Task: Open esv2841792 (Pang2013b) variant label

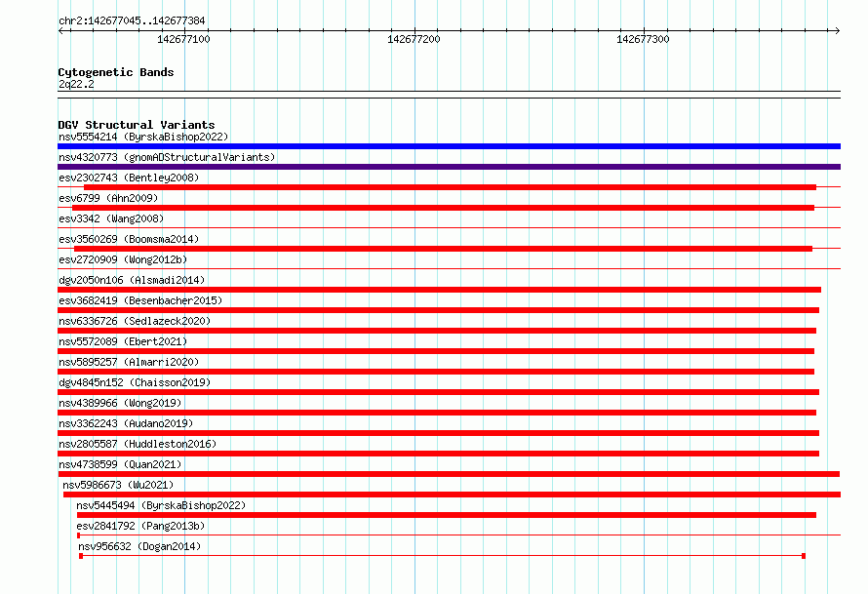Action: (x=140, y=526)
